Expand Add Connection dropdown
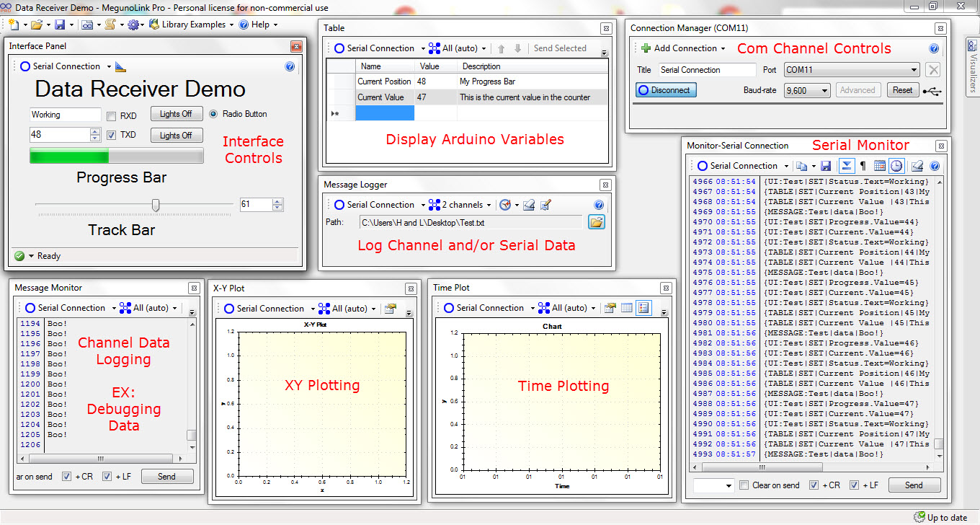 (723, 48)
